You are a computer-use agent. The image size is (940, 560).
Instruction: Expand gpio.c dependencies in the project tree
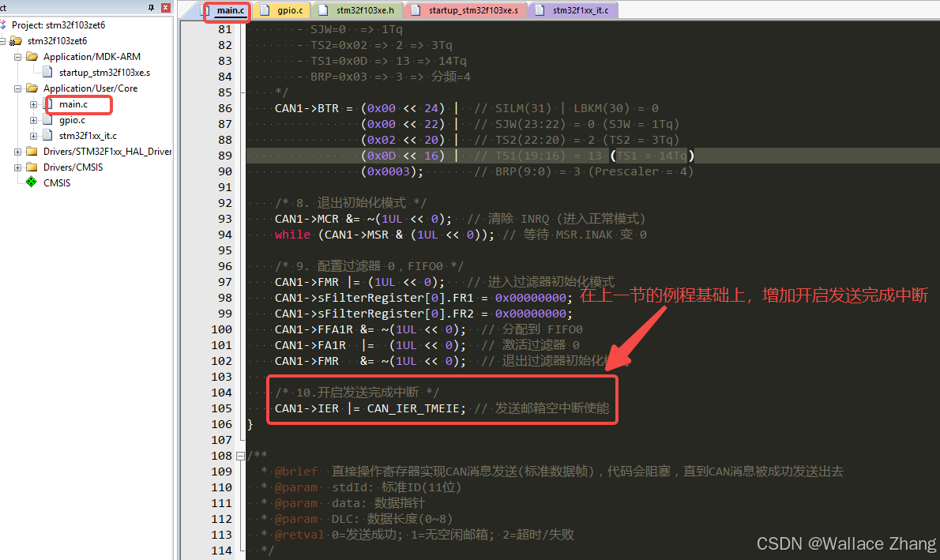click(33, 121)
